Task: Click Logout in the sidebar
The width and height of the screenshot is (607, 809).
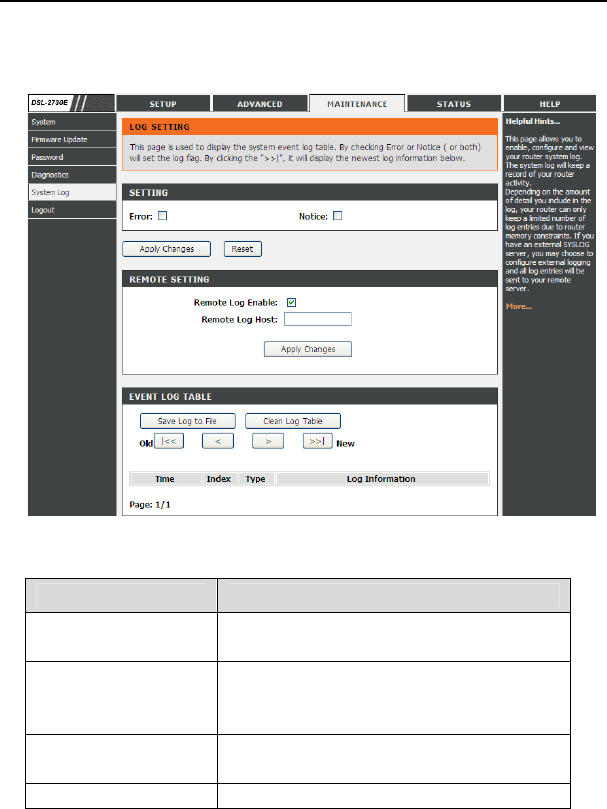Action: [72, 210]
